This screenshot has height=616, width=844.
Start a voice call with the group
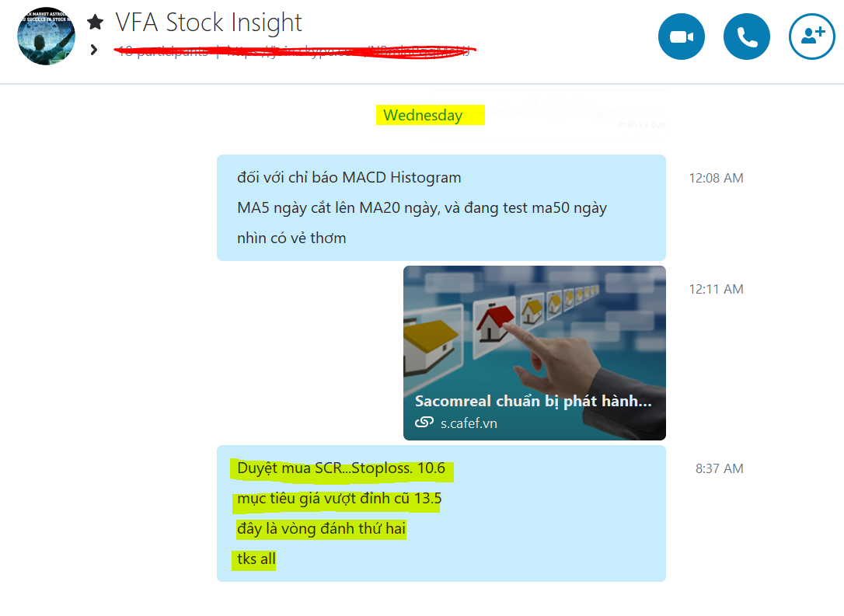point(747,37)
